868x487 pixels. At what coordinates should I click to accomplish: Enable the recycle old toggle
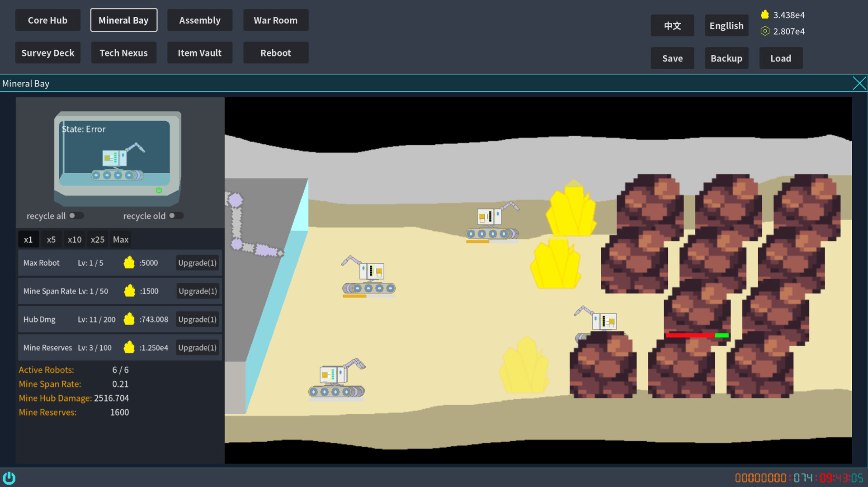point(176,216)
